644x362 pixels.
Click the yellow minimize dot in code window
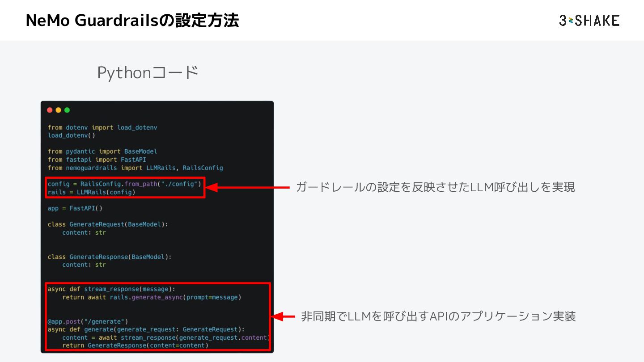(58, 110)
